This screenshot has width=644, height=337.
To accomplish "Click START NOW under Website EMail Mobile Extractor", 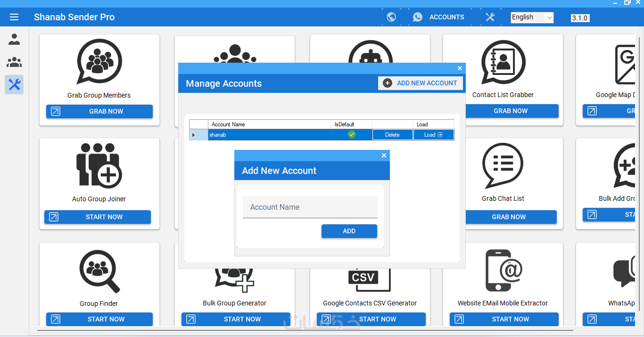I will [x=504, y=319].
